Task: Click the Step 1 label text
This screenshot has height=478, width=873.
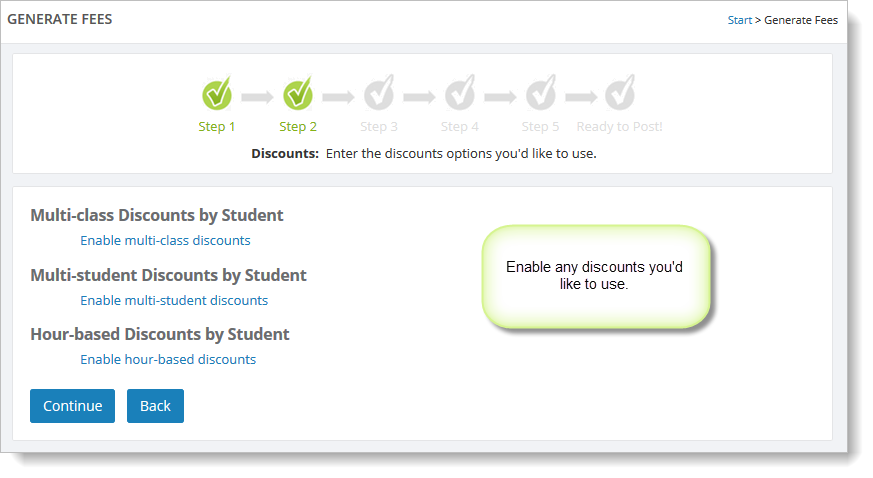Action: (217, 127)
